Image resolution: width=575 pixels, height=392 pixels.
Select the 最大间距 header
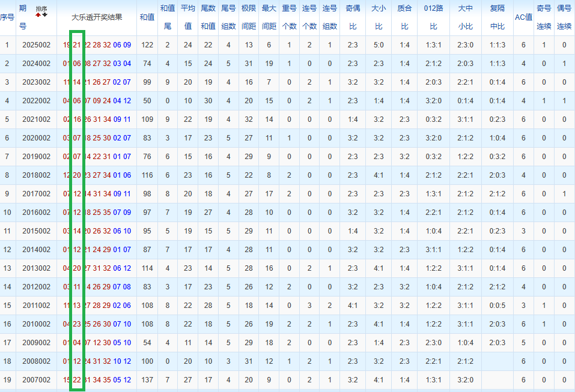tap(269, 17)
